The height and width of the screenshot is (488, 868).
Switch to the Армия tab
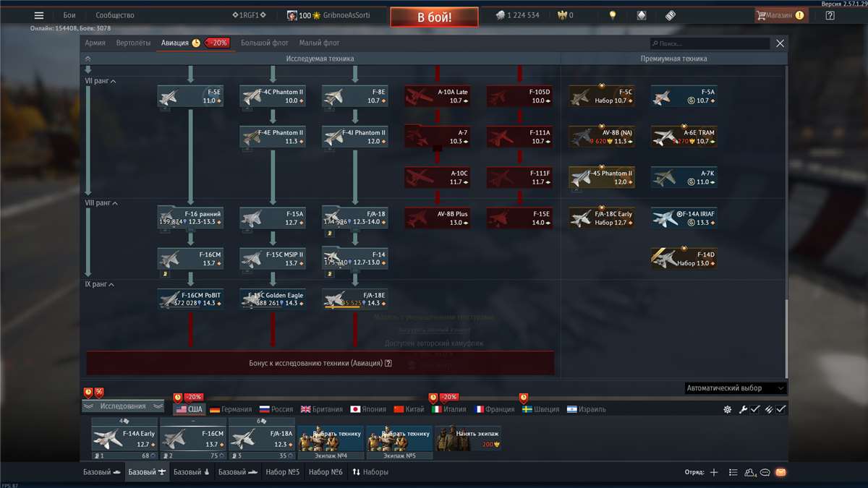pos(95,43)
